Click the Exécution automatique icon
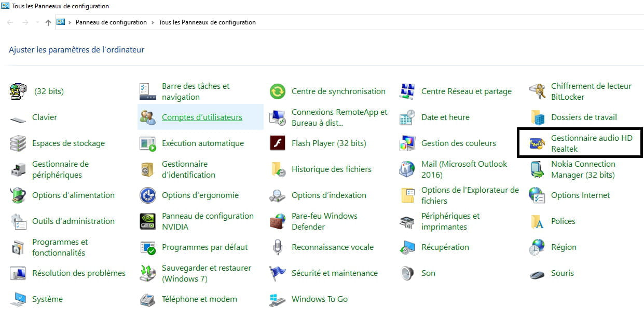 click(x=148, y=143)
